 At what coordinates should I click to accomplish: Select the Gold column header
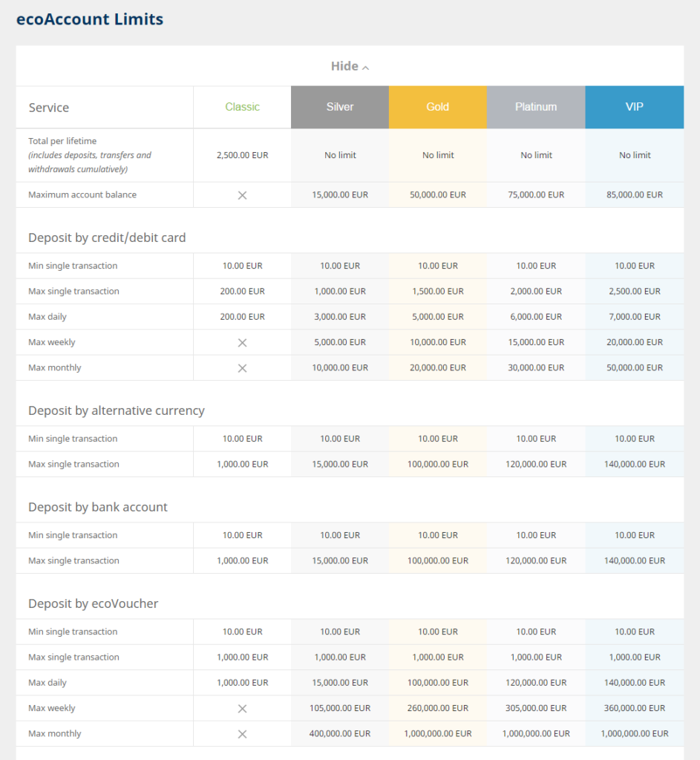438,107
